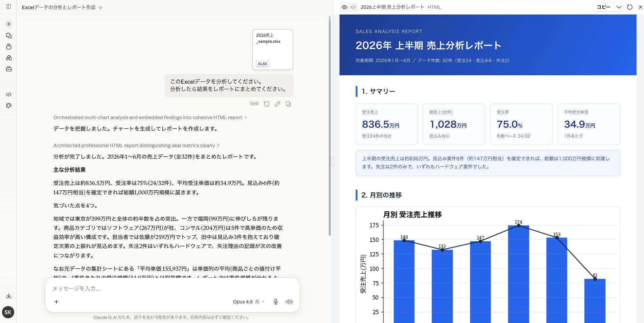Click the '2. 月別の推移' heading
Image resolution: width=644 pixels, height=323 pixels.
(x=382, y=195)
